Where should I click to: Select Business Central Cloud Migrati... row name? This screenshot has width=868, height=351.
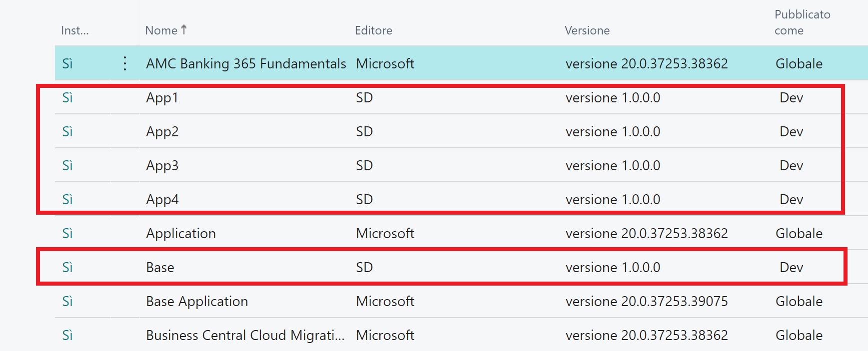pos(245,336)
